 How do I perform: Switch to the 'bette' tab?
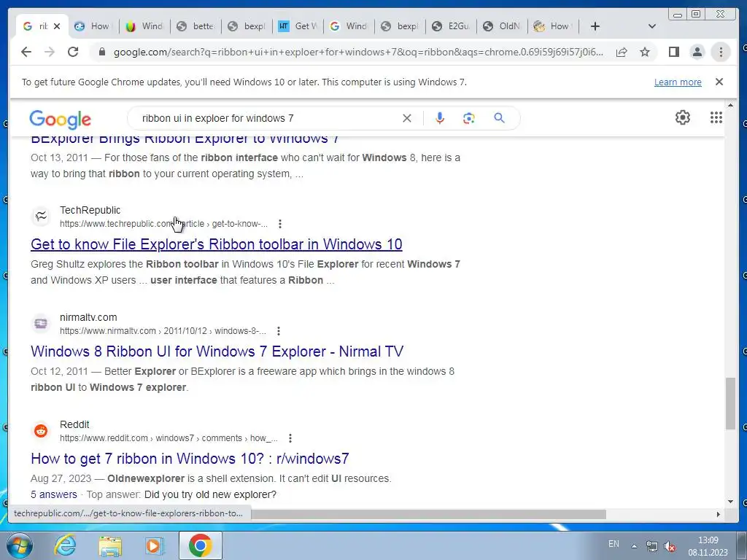[196, 26]
